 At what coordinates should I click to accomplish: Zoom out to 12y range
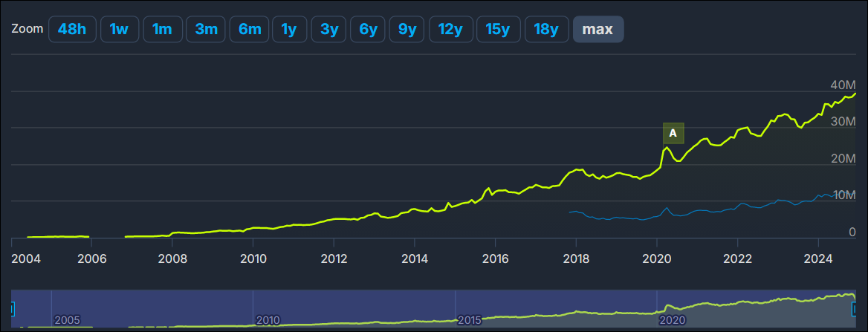[x=450, y=30]
